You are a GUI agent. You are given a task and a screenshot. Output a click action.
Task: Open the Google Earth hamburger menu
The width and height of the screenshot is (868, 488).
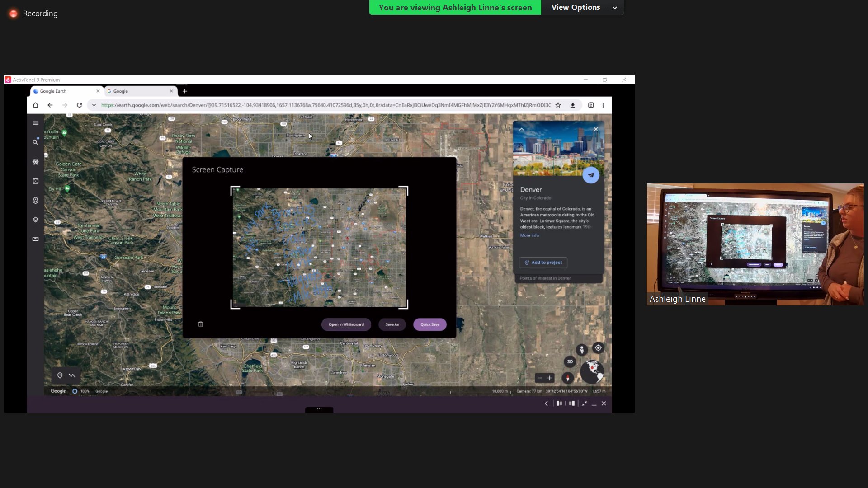tap(35, 123)
